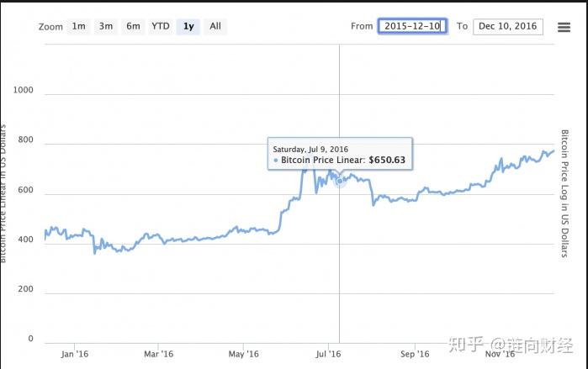Click the Mar '16 axis label
This screenshot has width=588, height=369.
click(158, 354)
